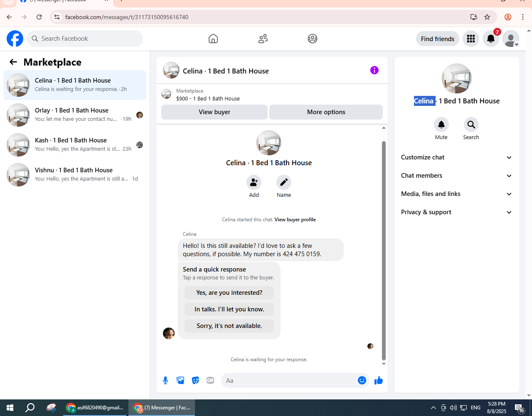Image resolution: width=532 pixels, height=416 pixels.
Task: Record a voice clip microphone icon
Action: [165, 380]
